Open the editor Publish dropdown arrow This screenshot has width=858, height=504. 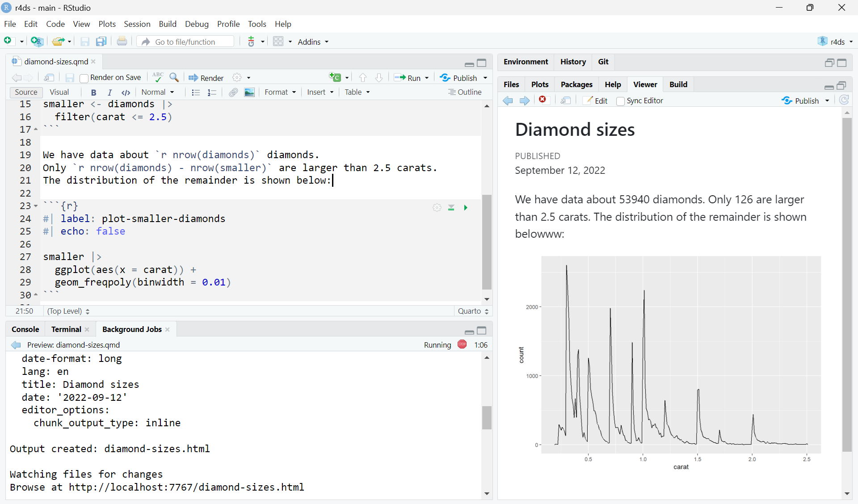(485, 78)
